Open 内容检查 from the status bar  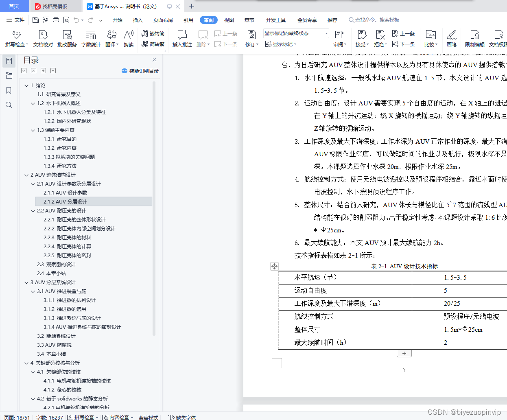[x=118, y=417]
